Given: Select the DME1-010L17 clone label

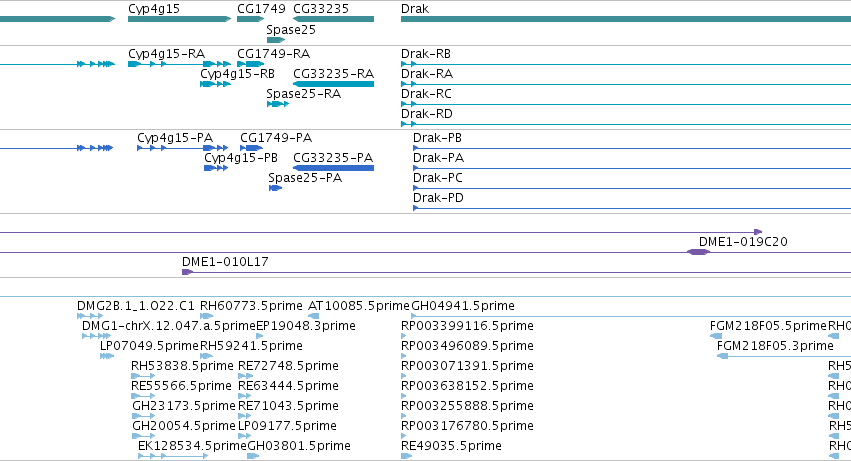Looking at the screenshot, I should 225,262.
